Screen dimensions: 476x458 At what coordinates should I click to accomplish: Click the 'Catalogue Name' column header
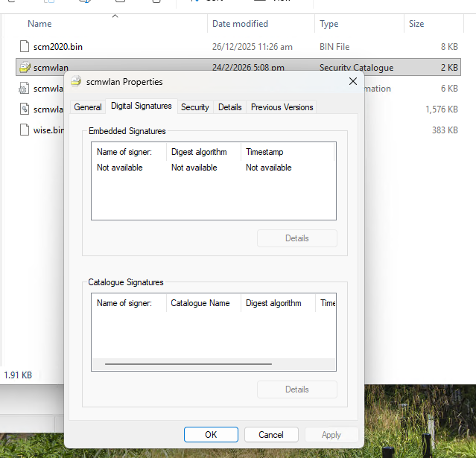[x=203, y=303]
